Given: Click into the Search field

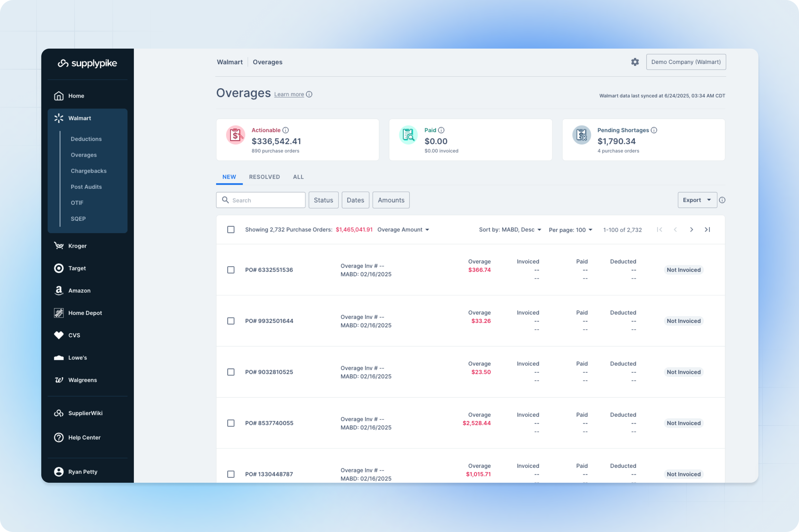Looking at the screenshot, I should (261, 200).
